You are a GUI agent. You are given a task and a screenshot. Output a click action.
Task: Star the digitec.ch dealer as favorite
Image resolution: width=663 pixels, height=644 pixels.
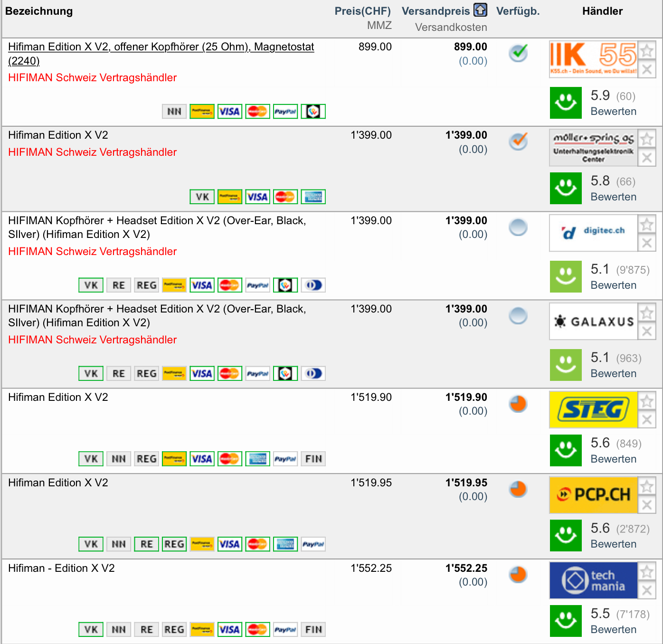tap(647, 224)
